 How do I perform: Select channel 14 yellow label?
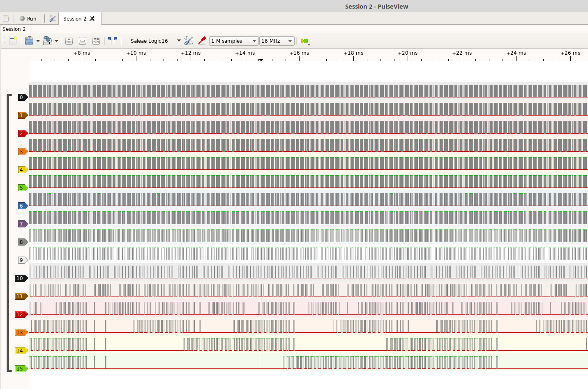click(21, 351)
